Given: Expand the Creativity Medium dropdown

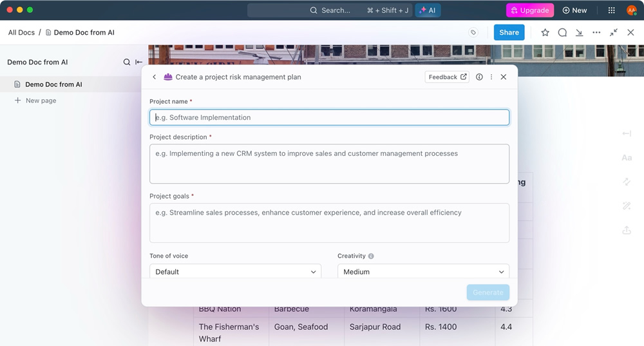Looking at the screenshot, I should coord(424,271).
